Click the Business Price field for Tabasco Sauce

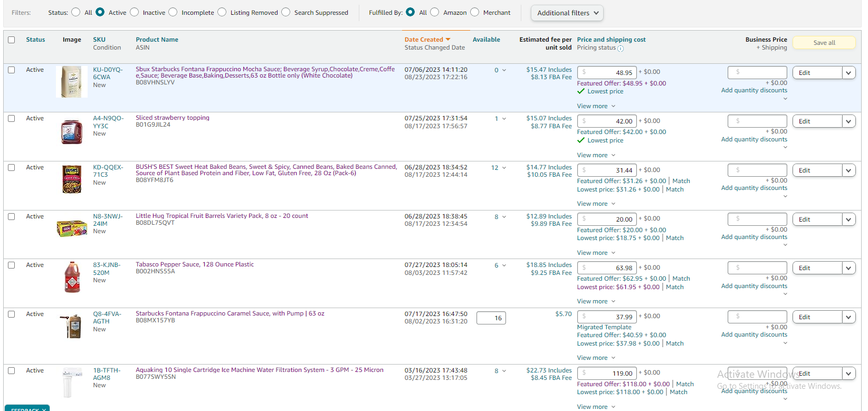pos(758,267)
